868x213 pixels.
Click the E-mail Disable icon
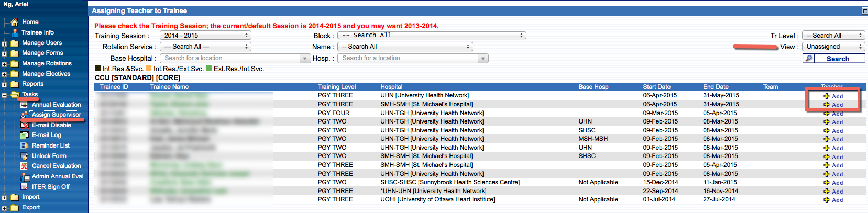tap(24, 125)
